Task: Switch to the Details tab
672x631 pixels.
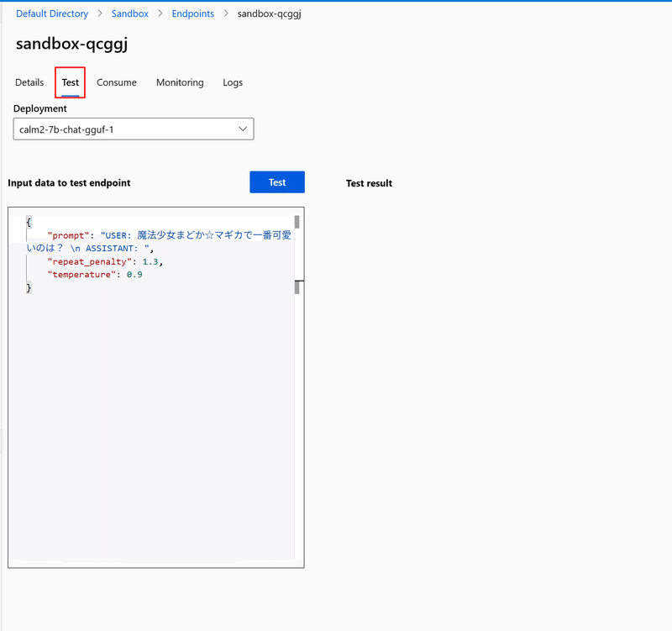Action: (29, 82)
